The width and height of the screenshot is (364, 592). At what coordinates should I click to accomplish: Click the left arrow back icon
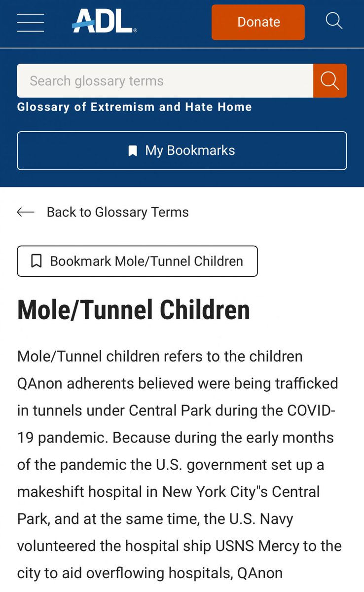[26, 212]
